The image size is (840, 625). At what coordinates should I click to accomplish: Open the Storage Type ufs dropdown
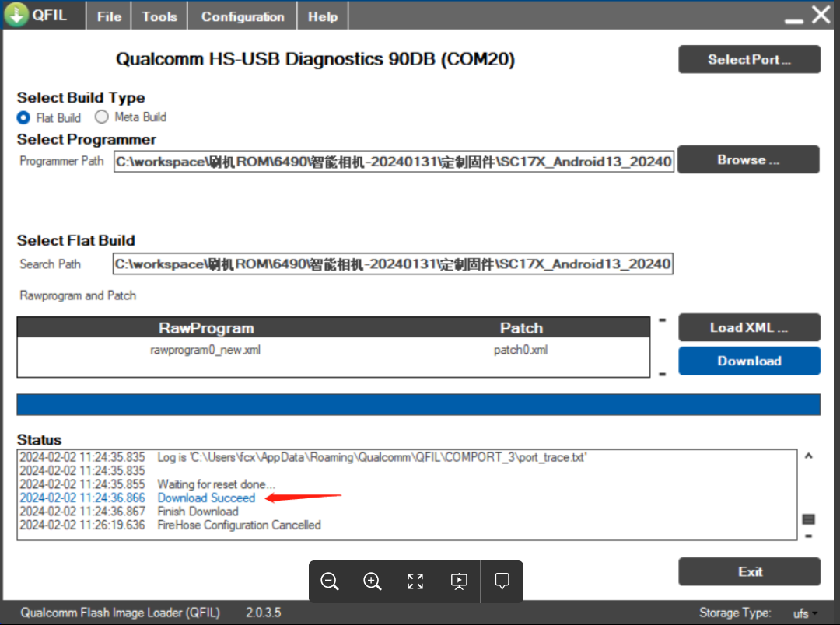click(x=805, y=613)
